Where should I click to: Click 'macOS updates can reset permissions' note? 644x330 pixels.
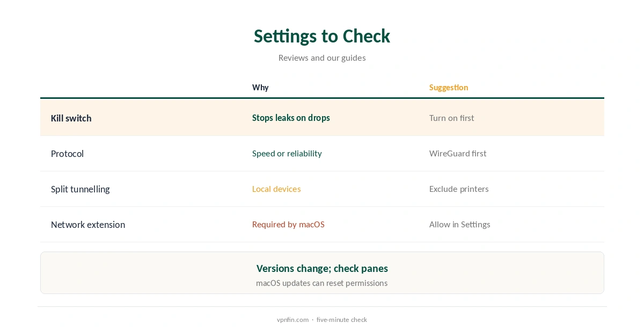click(322, 283)
